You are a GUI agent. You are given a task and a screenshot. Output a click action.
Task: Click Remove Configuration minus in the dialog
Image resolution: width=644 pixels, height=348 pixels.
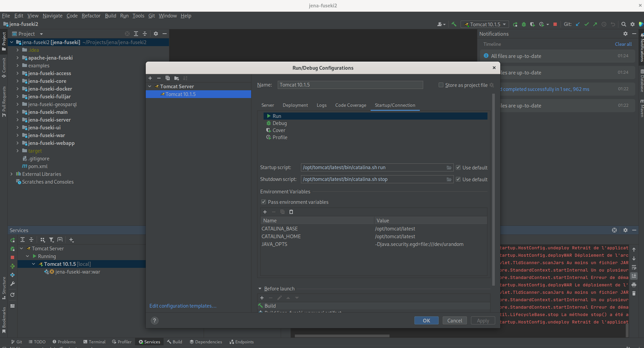[158, 78]
